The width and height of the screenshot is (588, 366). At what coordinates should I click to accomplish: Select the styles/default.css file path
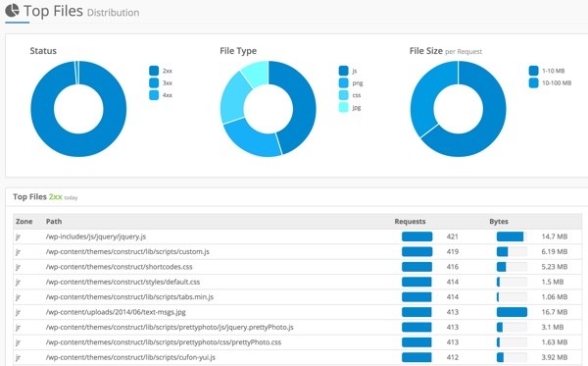tap(122, 282)
